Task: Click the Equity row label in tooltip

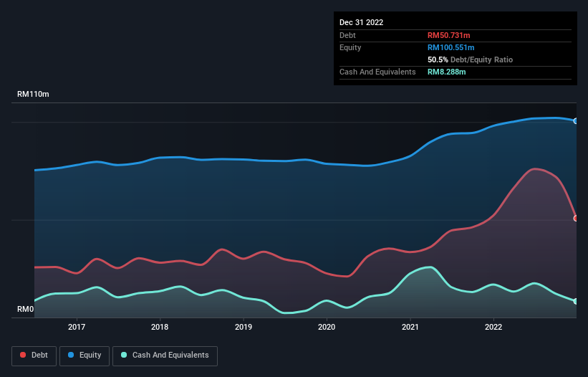Action: tap(350, 47)
